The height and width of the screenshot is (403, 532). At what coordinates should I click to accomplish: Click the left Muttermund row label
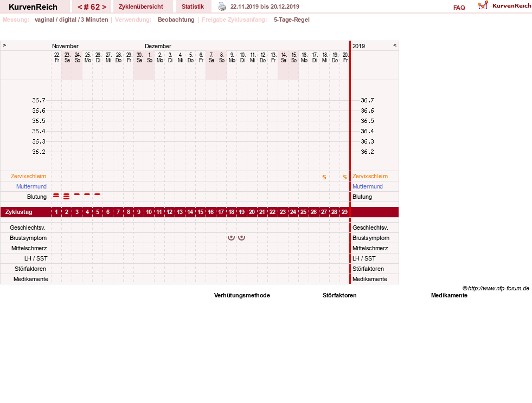[31, 186]
